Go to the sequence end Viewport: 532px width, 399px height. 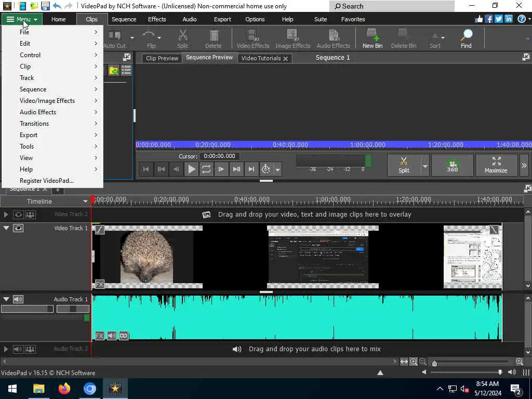251,169
